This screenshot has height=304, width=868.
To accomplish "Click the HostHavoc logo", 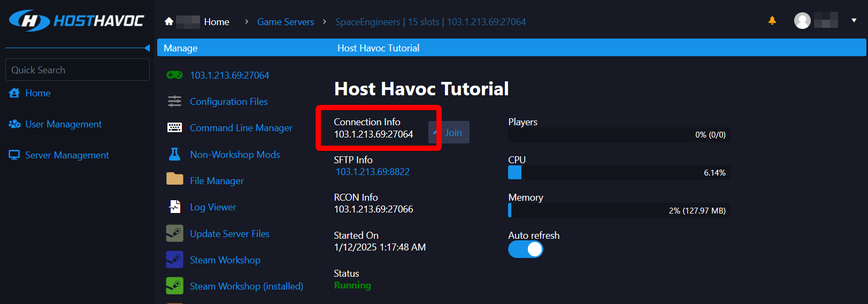I will pyautogui.click(x=76, y=21).
